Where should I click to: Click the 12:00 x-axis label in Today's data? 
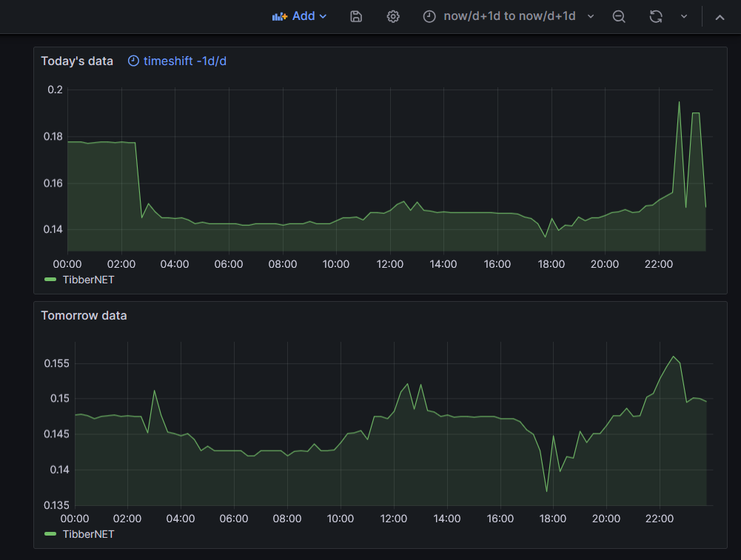point(390,264)
